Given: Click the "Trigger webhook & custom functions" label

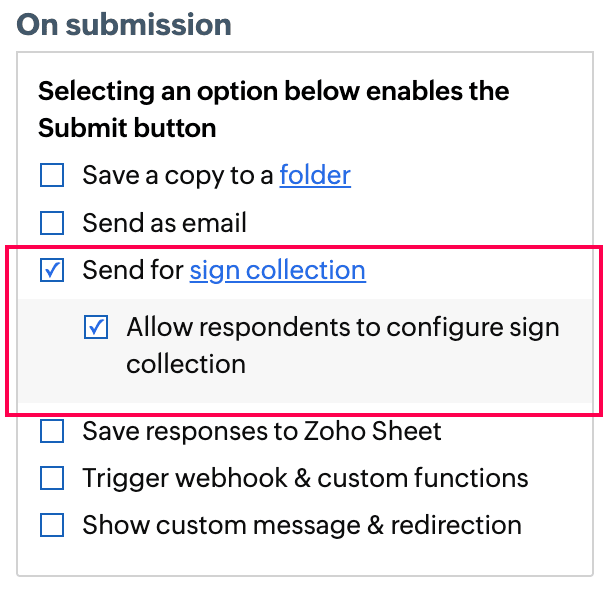Looking at the screenshot, I should [x=305, y=478].
